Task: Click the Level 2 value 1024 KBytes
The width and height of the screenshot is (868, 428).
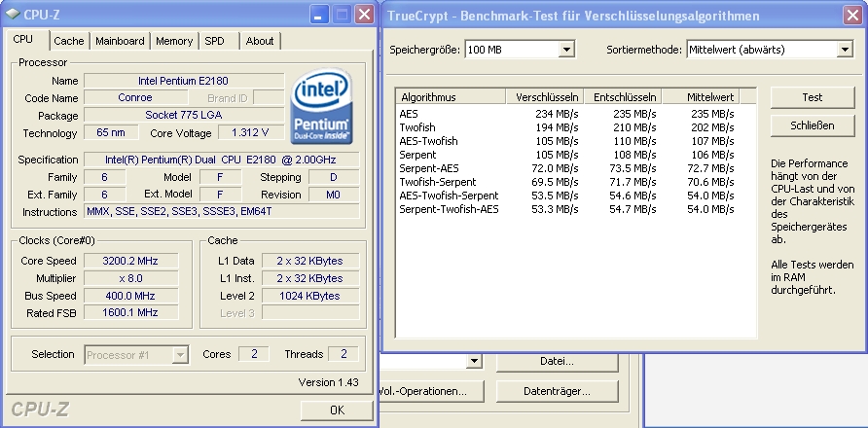Action: pos(310,296)
